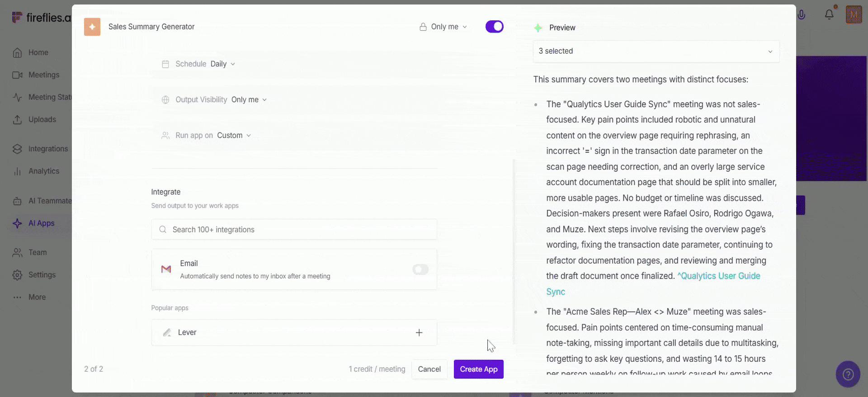
Task: Click the people icon next to Run app on
Action: click(165, 135)
